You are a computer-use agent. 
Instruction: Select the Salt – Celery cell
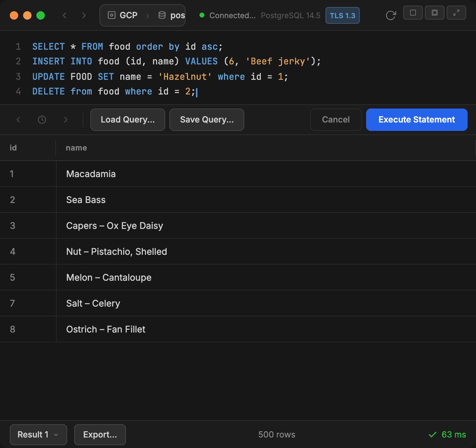pos(266,303)
